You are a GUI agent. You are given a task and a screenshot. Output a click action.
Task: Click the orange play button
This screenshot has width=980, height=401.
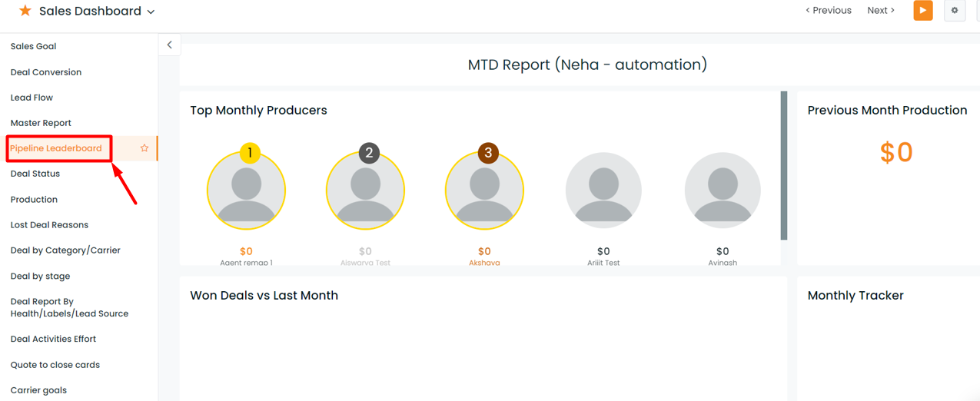[x=923, y=11]
